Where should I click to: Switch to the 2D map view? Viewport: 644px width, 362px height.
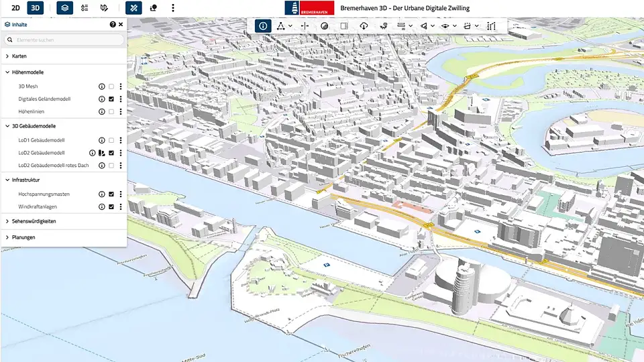tap(15, 8)
